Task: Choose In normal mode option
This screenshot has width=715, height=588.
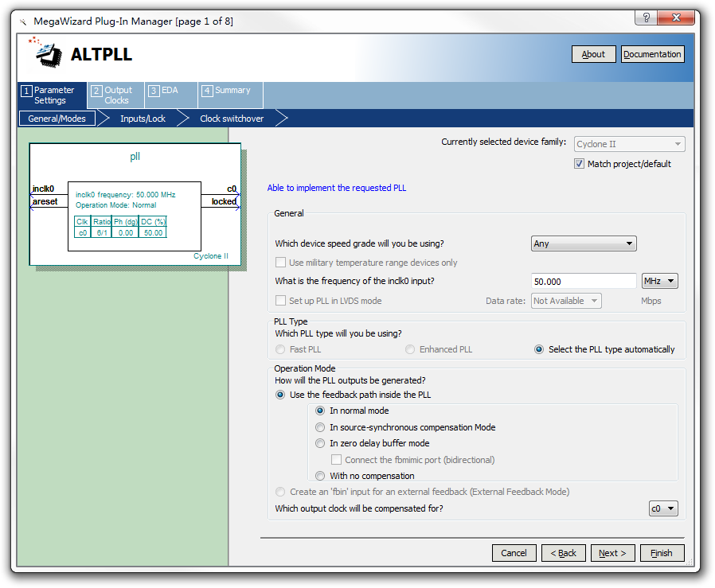Action: (x=320, y=411)
